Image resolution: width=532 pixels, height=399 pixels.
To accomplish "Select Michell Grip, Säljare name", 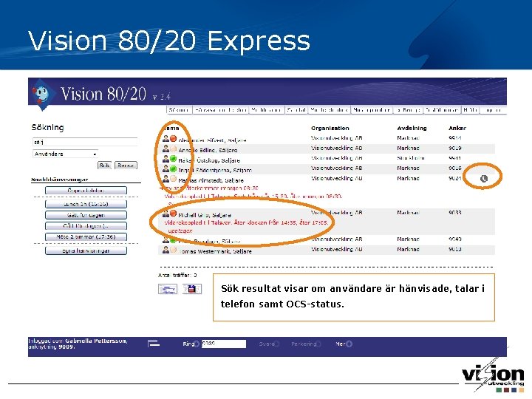I will [205, 215].
